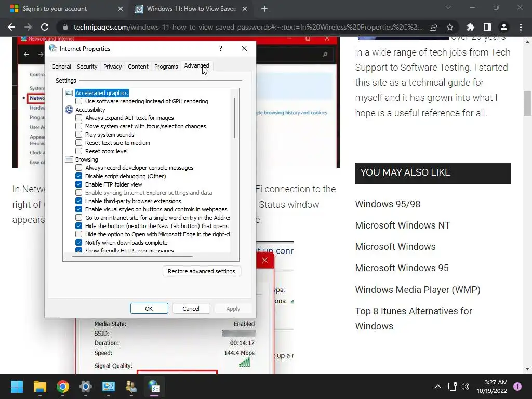Open the Extensions puzzle icon

471,27
